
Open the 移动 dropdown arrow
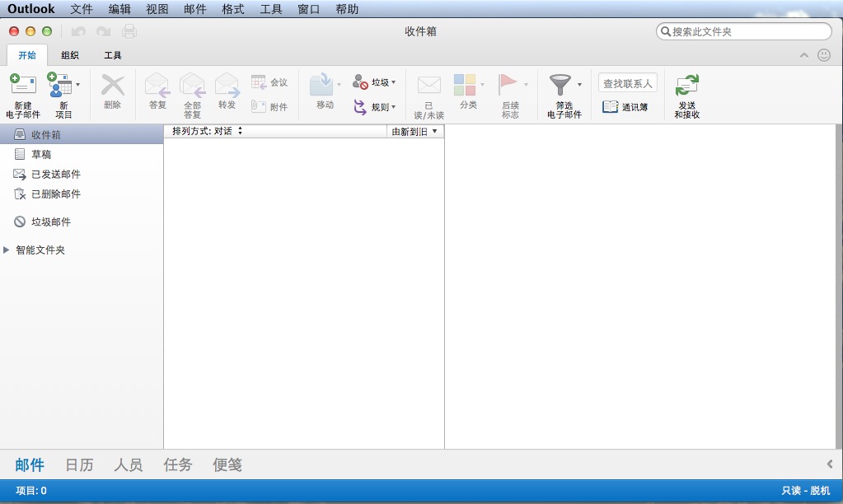339,84
